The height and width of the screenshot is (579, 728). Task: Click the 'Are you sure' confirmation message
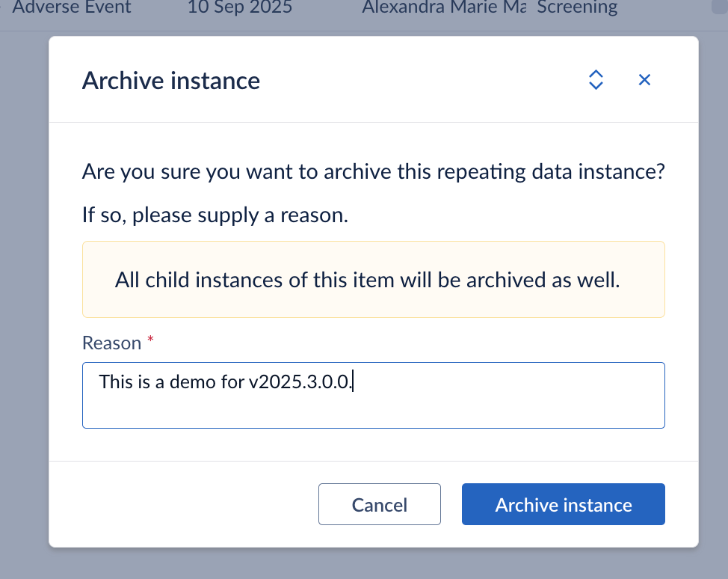pyautogui.click(x=373, y=171)
